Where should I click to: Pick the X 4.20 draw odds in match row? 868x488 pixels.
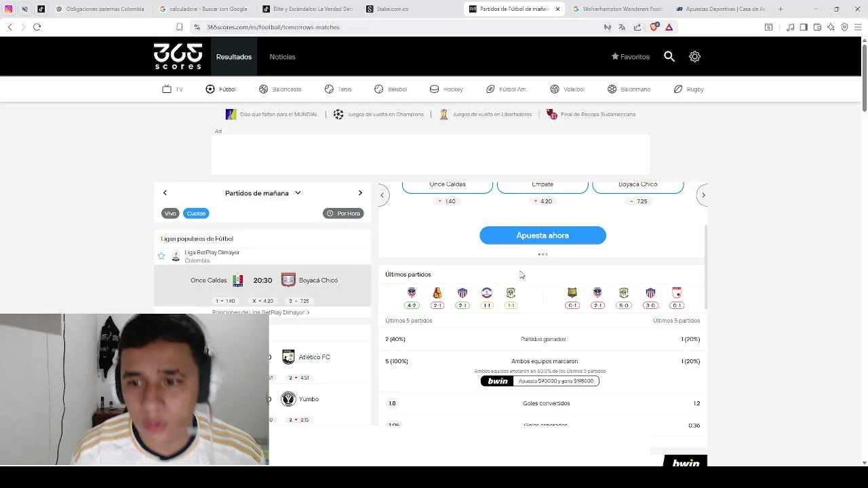coord(262,301)
